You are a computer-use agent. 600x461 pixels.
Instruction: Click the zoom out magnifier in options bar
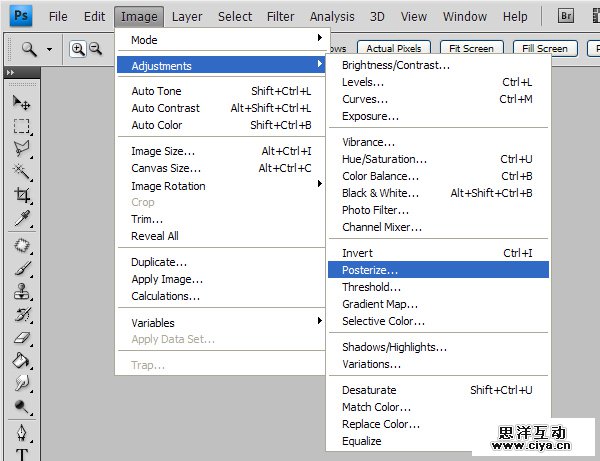(x=96, y=48)
